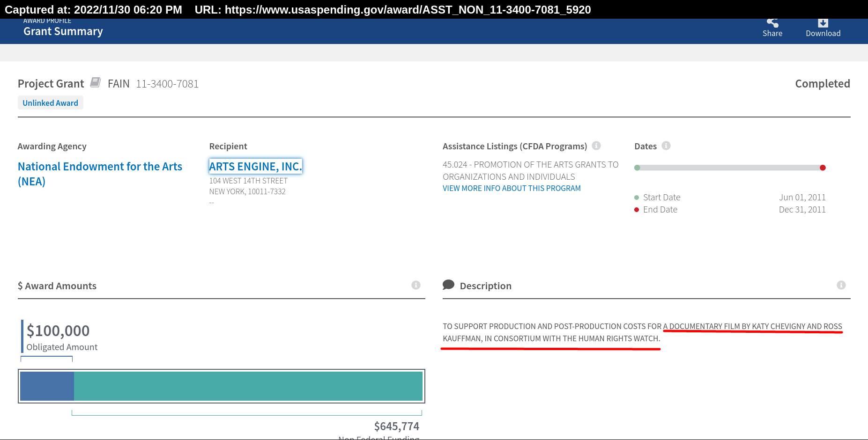Open glossary book icon beside Project Grant
The width and height of the screenshot is (868, 440).
pos(96,82)
